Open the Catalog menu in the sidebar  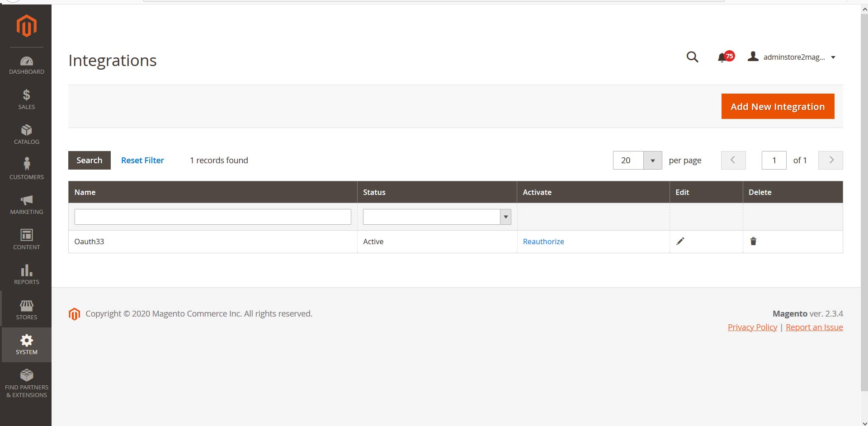26,134
